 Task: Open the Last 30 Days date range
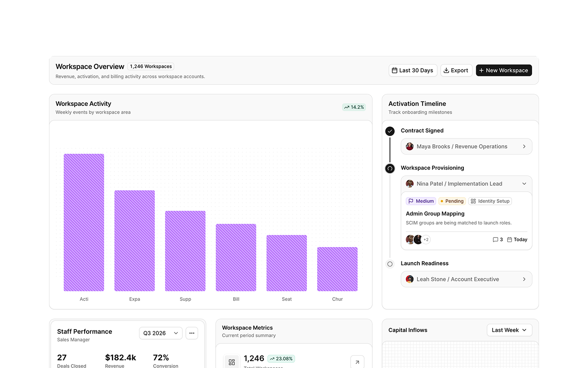[x=413, y=70]
